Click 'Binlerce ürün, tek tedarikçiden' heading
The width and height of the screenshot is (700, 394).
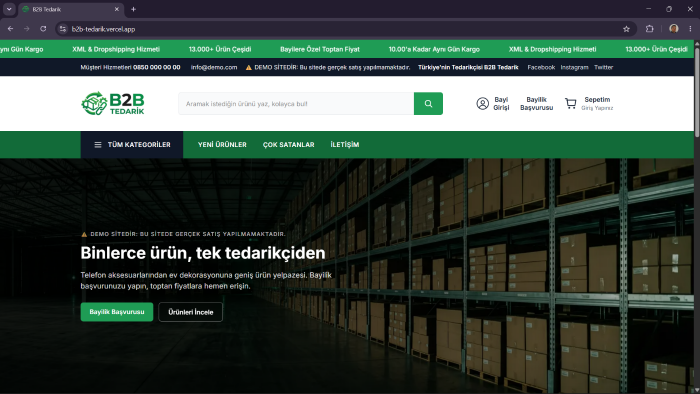(x=203, y=253)
